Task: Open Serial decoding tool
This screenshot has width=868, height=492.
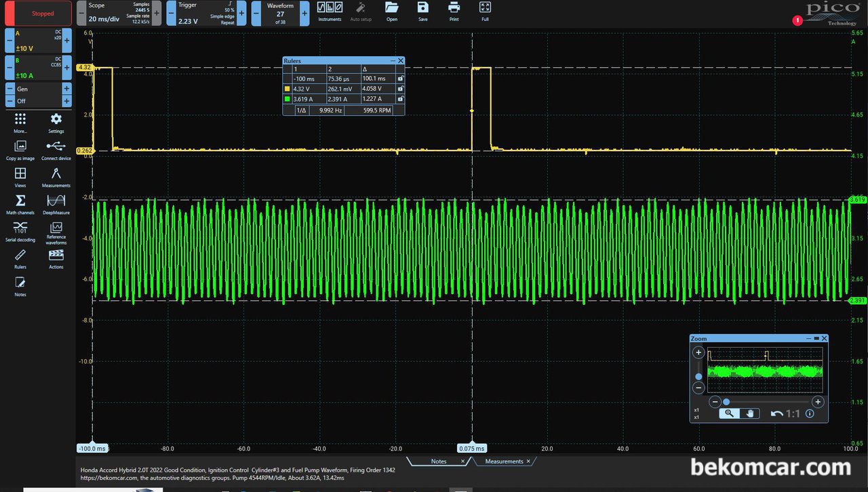Action: [20, 231]
